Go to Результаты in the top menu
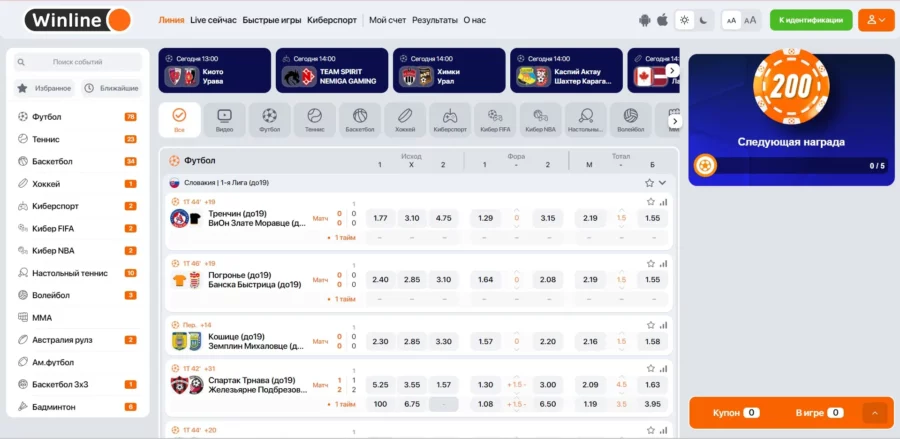This screenshot has width=900, height=439. tap(434, 20)
